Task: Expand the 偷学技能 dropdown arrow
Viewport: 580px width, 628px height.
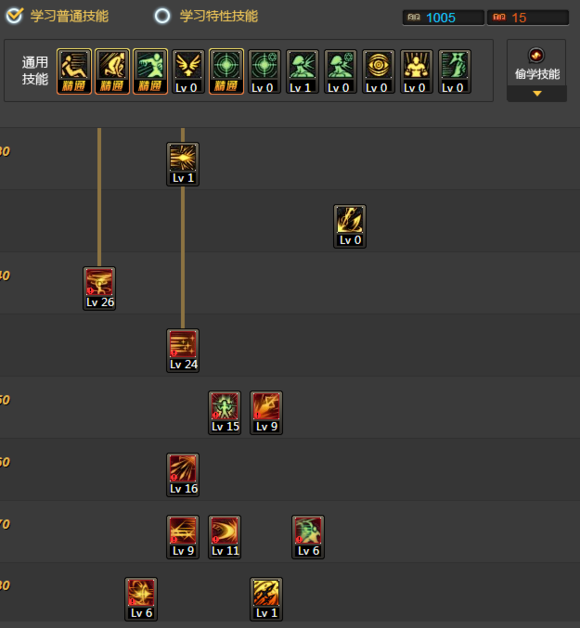Action: click(537, 93)
